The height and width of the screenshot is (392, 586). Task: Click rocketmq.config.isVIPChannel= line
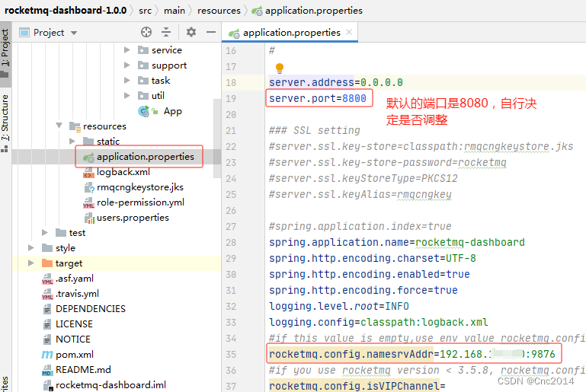tap(357, 386)
